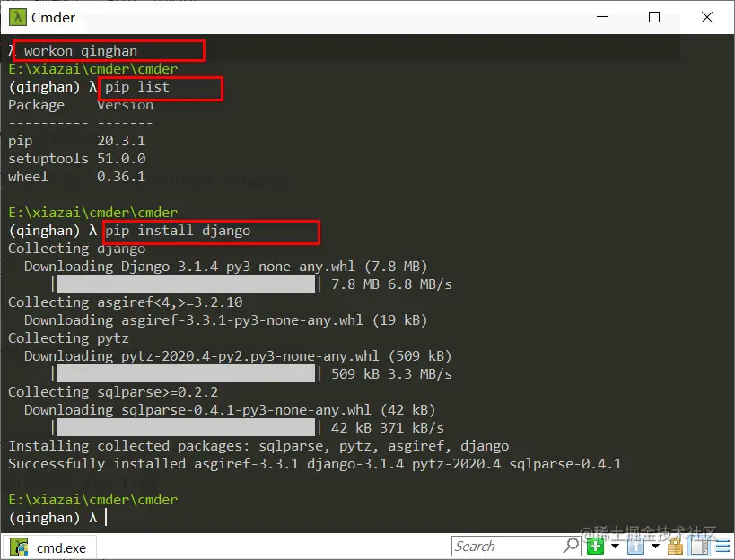Click the Cmder lambda title icon
Viewport: 735px width, 560px height.
click(x=18, y=17)
